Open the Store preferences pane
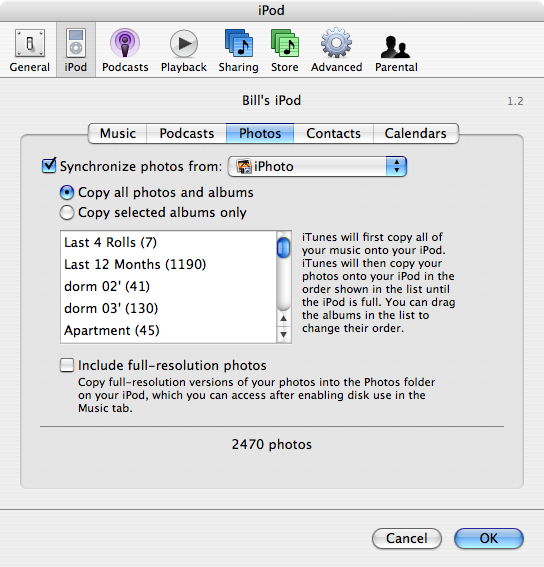Image resolution: width=544 pixels, height=567 pixels. 285,50
